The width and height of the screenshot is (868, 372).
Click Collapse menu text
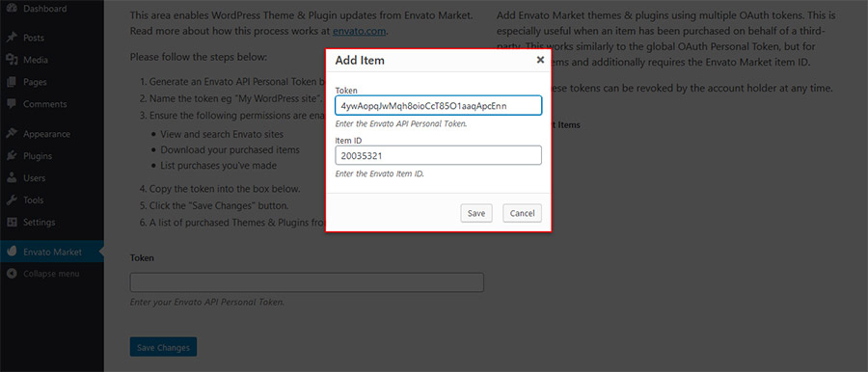[51, 274]
